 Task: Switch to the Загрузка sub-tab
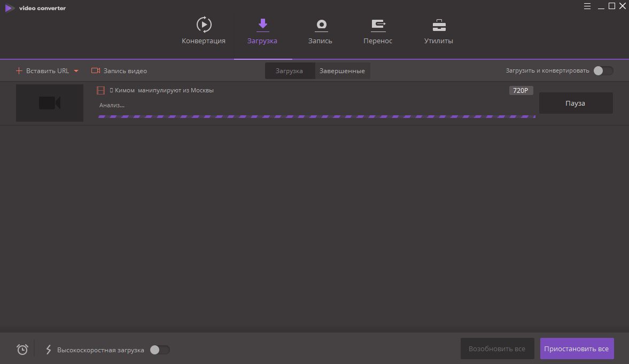pos(290,71)
